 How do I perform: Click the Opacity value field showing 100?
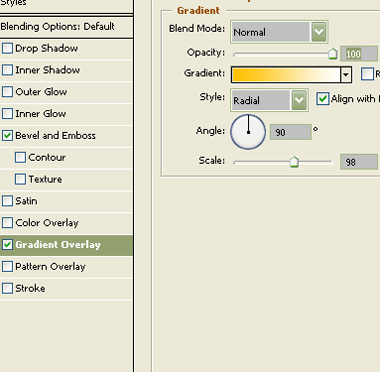click(359, 54)
